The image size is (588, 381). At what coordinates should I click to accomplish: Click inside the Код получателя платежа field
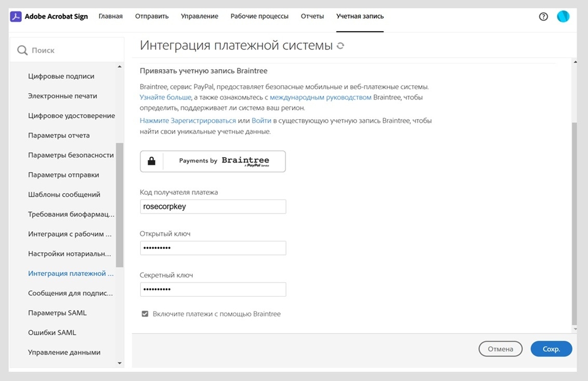click(213, 206)
